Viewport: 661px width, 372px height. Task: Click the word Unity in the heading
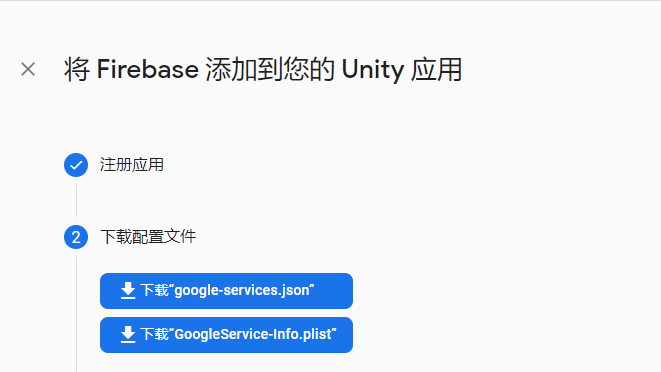(x=373, y=70)
